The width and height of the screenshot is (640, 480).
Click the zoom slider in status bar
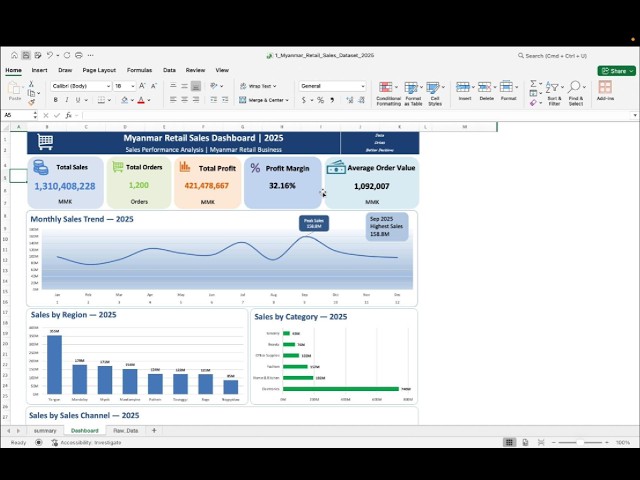click(x=580, y=442)
